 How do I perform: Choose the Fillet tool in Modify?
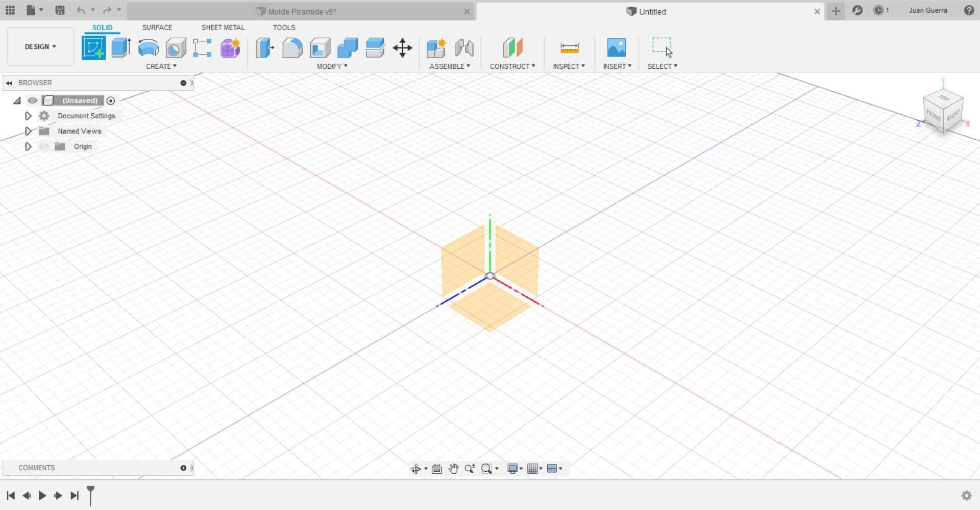pos(292,48)
